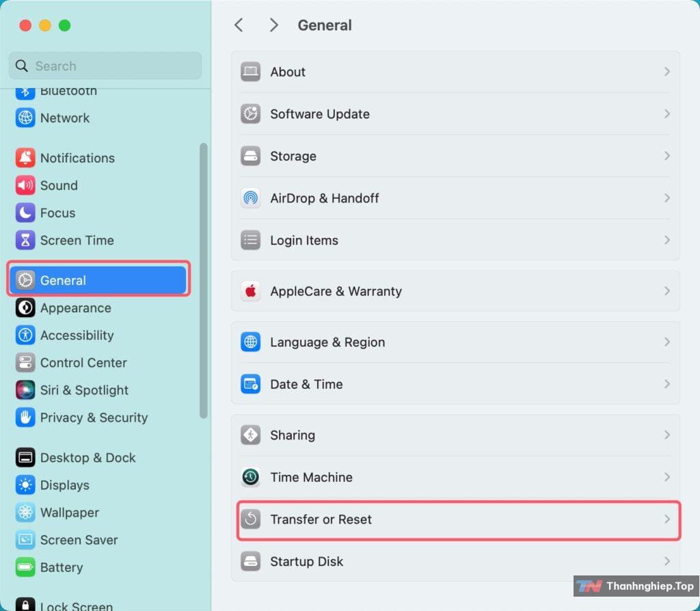Click the Search input field
This screenshot has height=611, width=700.
(x=105, y=66)
